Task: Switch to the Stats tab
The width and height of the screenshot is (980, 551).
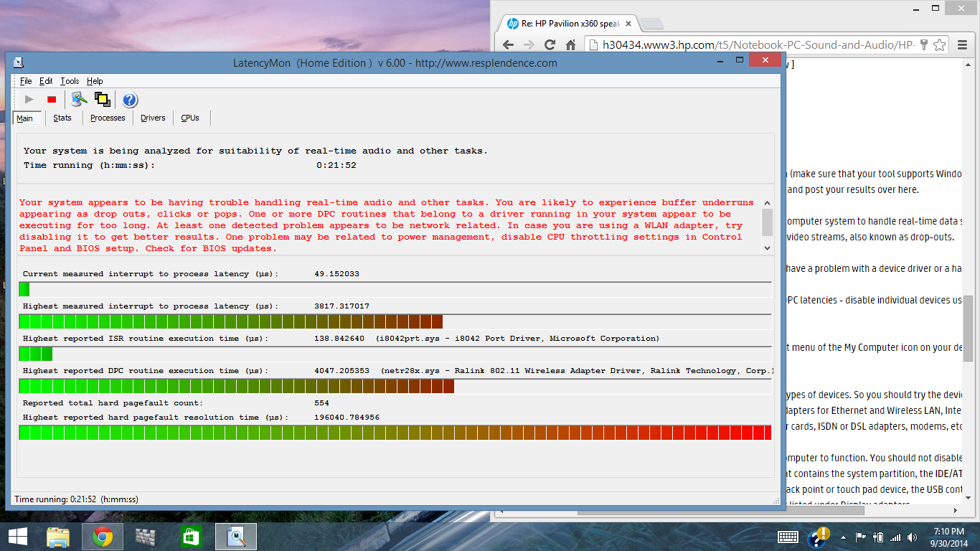Action: [61, 118]
